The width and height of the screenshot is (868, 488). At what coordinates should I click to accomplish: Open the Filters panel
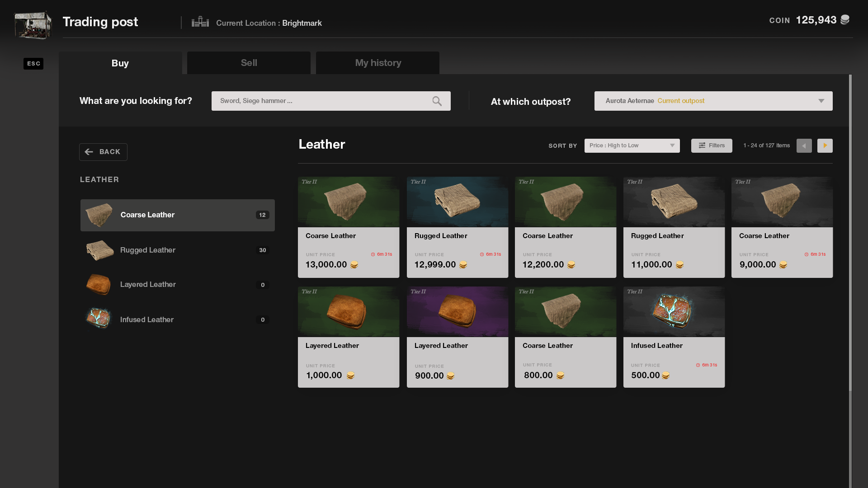tap(711, 145)
